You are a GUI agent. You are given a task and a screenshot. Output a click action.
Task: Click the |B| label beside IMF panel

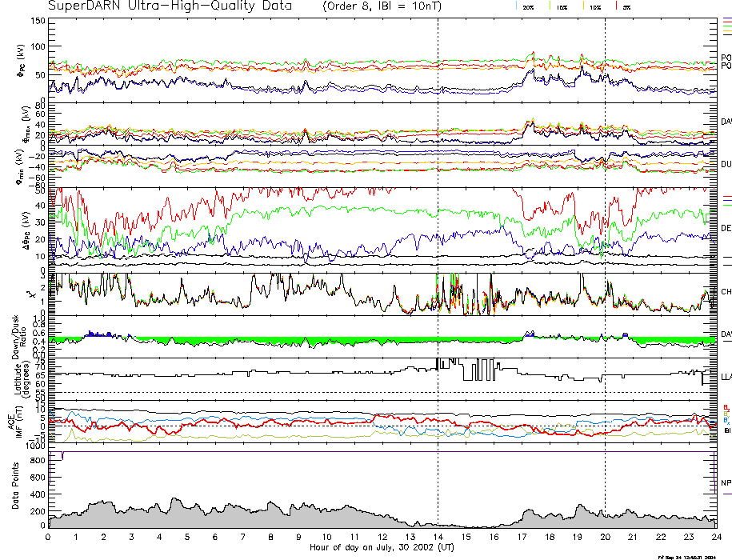tap(726, 431)
